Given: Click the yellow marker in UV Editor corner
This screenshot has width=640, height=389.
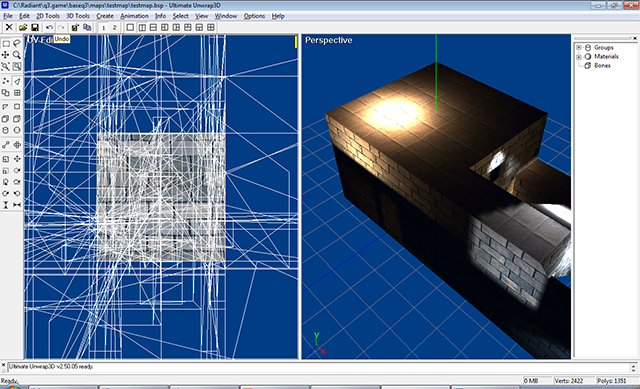Looking at the screenshot, I should [296, 42].
